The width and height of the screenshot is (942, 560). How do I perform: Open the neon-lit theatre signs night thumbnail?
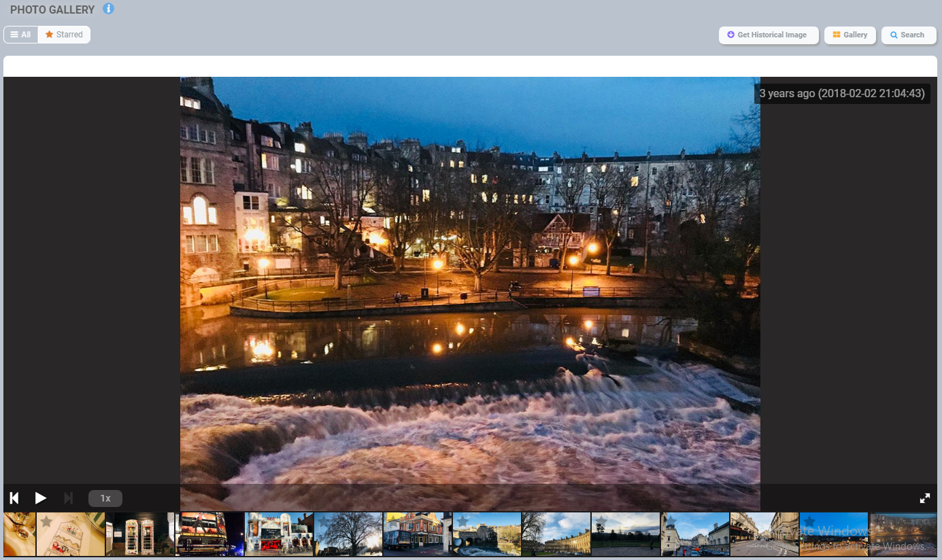point(209,535)
